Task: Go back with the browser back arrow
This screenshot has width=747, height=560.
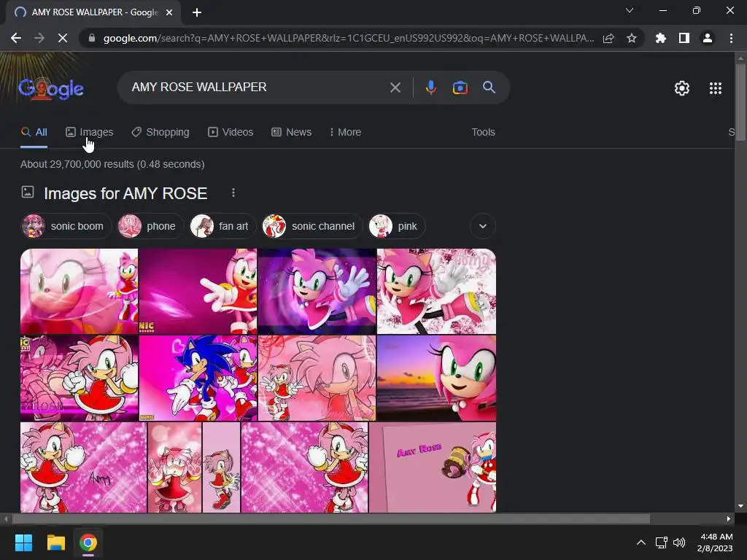Action: (16, 38)
